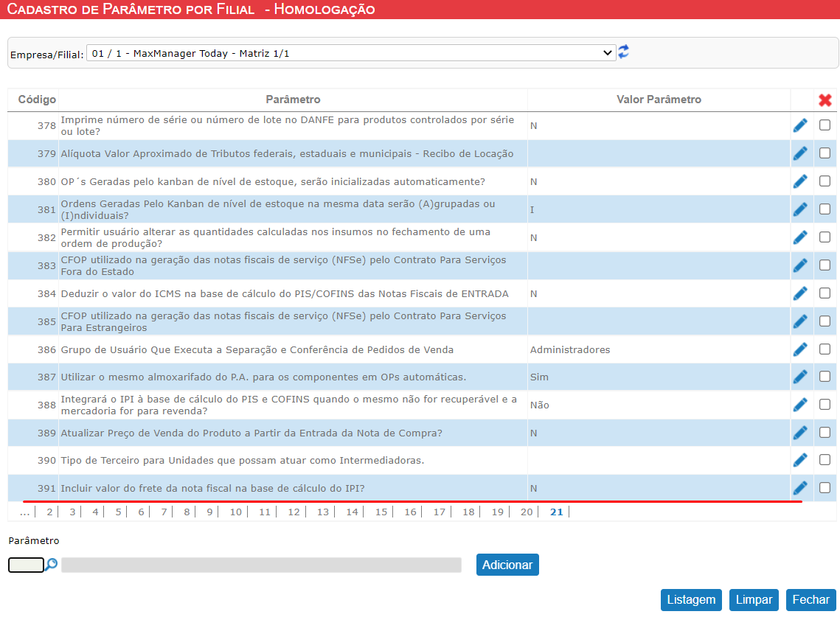Click the value Sim on row 387
Screen dimensions: 840x617
[539, 377]
